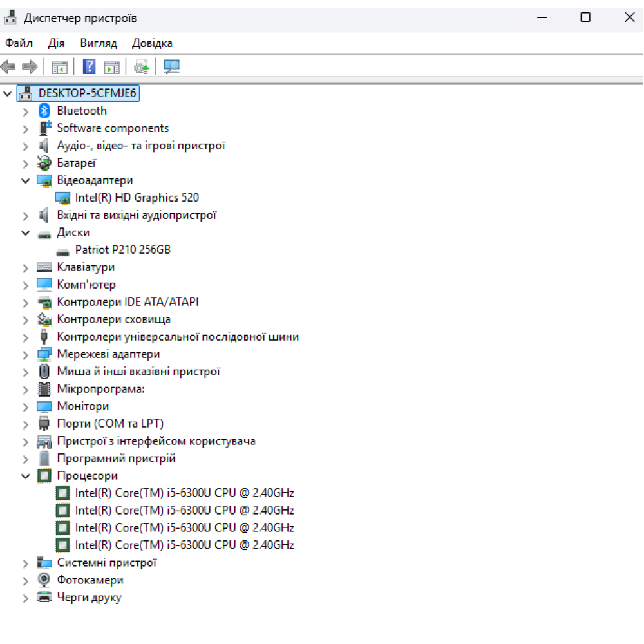Viewport: 644px width, 644px height.
Task: Select the Системні пристрої tree item
Action: click(x=106, y=563)
